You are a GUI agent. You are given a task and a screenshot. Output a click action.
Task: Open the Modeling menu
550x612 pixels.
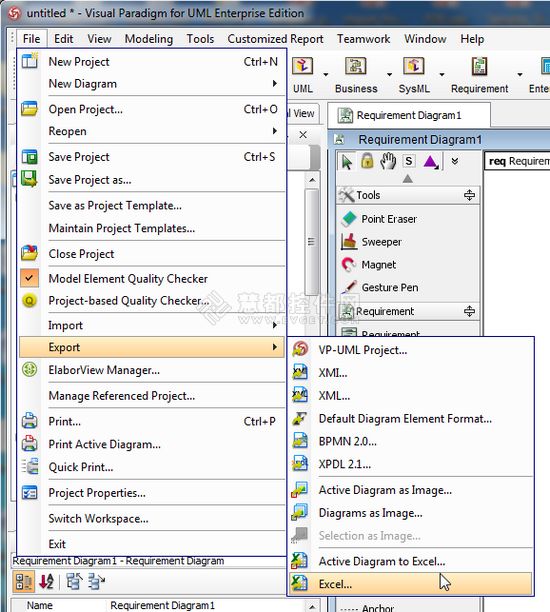(x=149, y=39)
